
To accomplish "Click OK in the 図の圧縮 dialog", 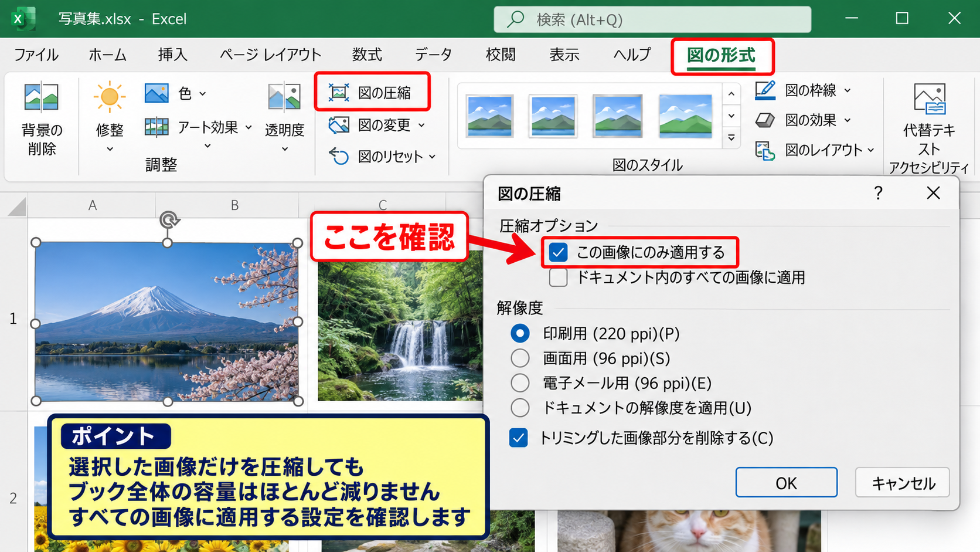I will (x=787, y=483).
